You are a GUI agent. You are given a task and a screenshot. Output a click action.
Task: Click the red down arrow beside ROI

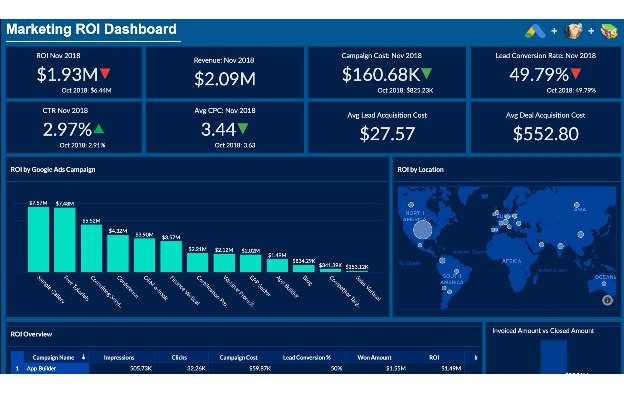point(105,73)
